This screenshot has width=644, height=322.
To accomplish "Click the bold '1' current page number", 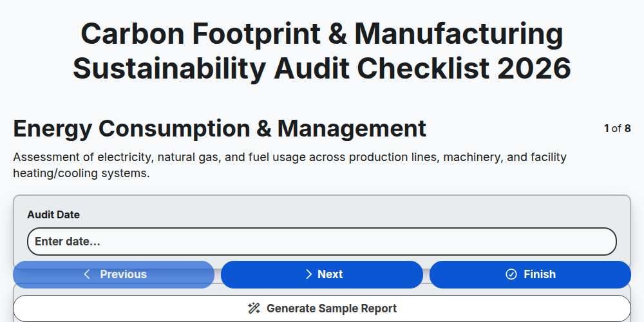I will click(607, 129).
